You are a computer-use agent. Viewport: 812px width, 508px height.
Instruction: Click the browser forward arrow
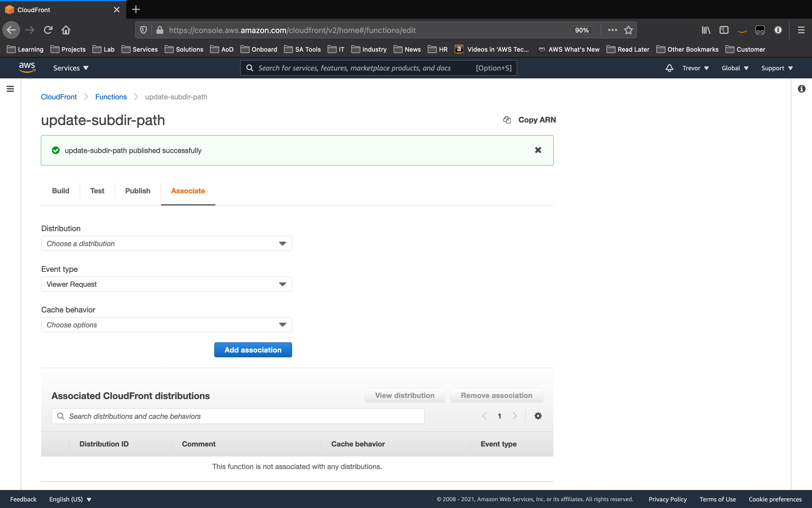[30, 30]
